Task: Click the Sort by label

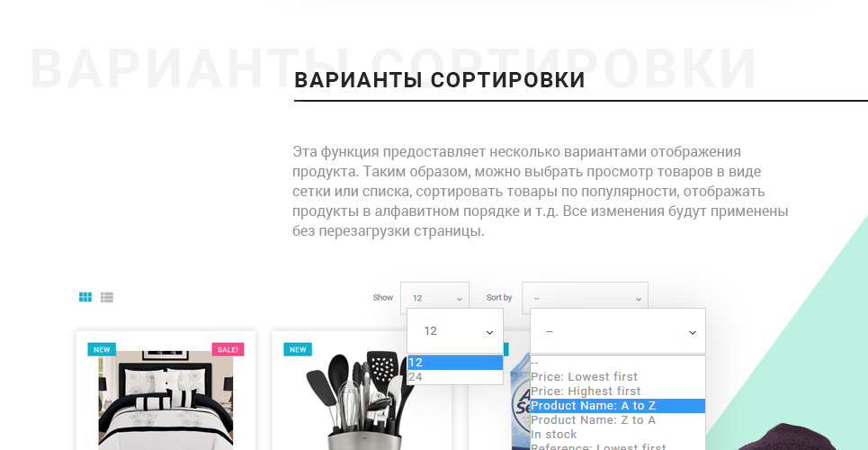Action: [x=499, y=298]
